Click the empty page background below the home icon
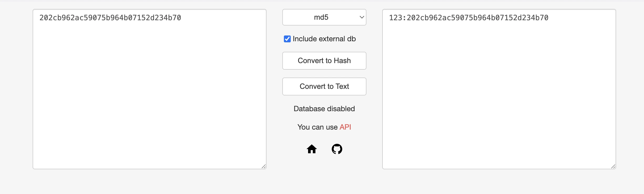This screenshot has height=194, width=644. [x=312, y=179]
